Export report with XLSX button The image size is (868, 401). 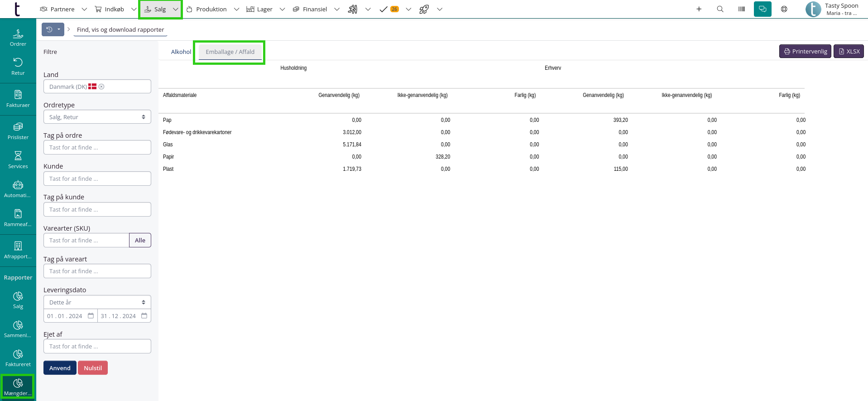(849, 51)
